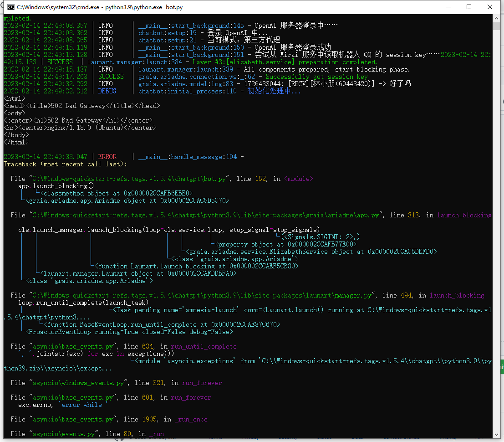Viewport: 504px width, 442px height.
Task: Click 'Signals.SIGINT: 2' value text
Action: 318,237
